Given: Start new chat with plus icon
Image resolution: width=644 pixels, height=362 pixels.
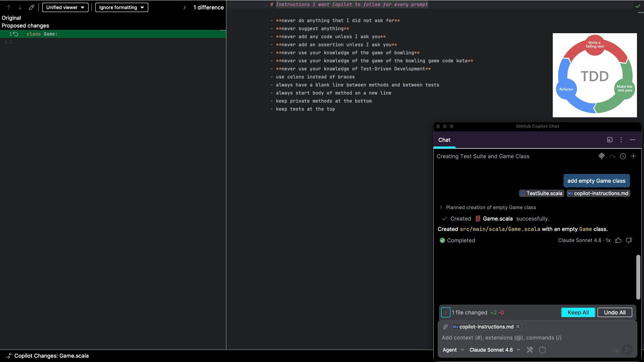Looking at the screenshot, I should (x=633, y=156).
